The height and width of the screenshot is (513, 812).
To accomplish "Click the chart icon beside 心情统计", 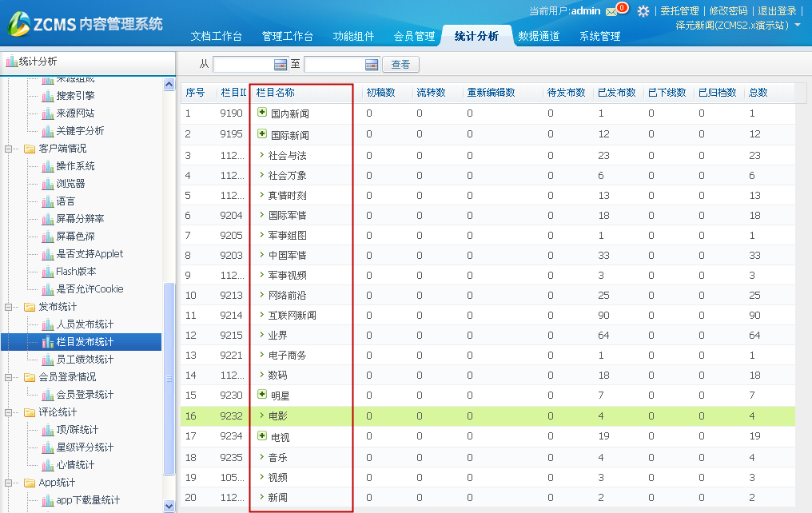I will click(48, 465).
